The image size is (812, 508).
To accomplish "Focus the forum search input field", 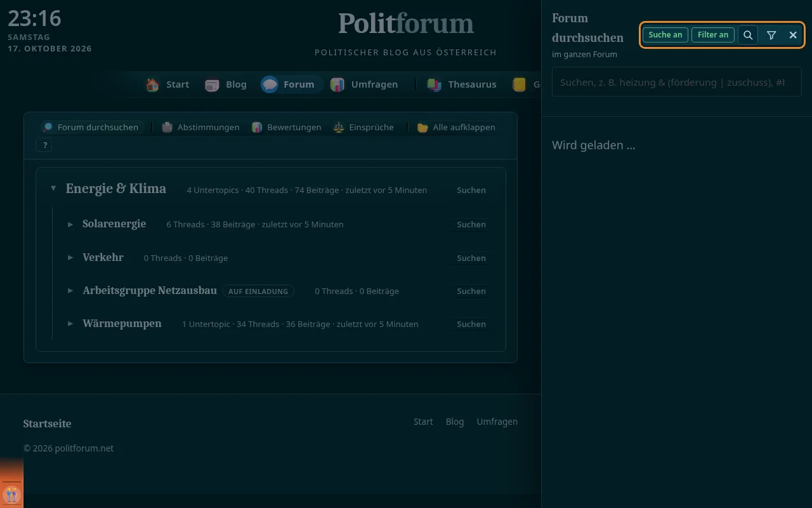I will click(677, 83).
